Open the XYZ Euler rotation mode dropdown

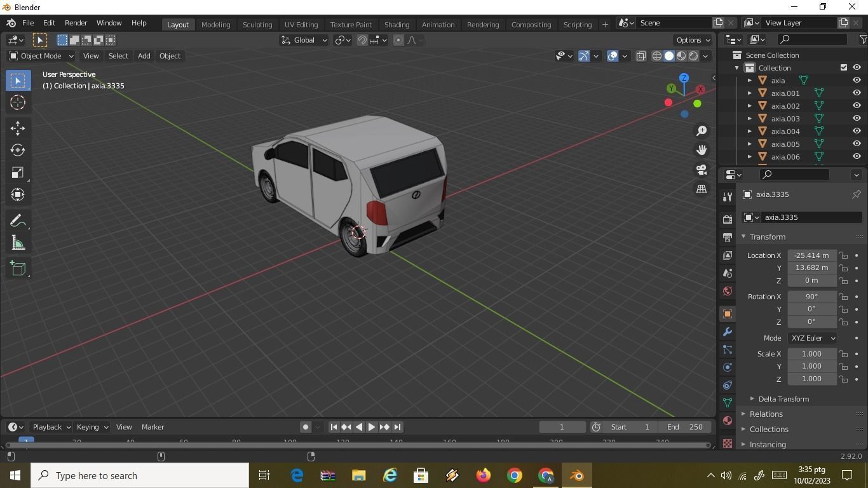point(812,337)
